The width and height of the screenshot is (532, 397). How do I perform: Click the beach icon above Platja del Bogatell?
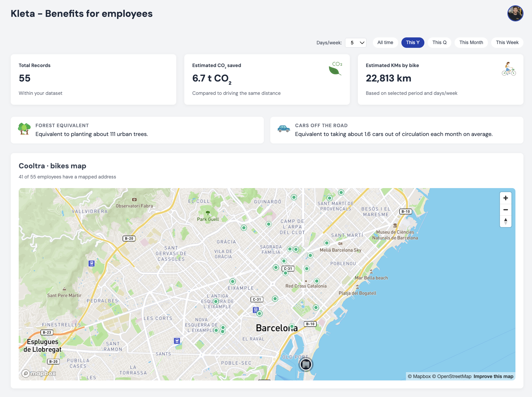(x=357, y=287)
